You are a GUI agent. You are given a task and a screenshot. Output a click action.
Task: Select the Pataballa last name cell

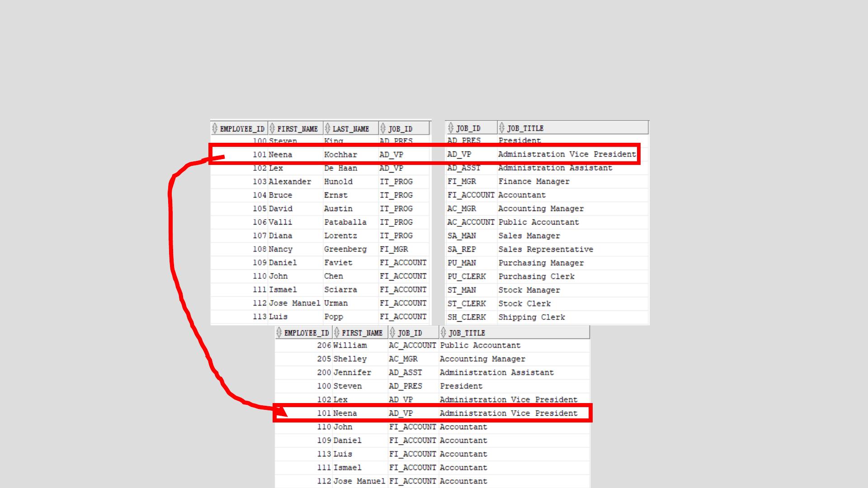click(x=345, y=222)
